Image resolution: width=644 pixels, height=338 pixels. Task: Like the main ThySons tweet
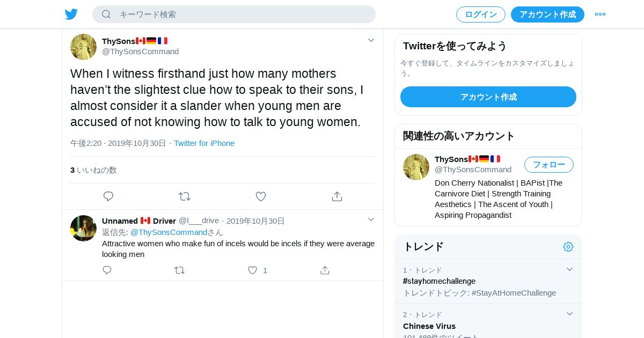point(261,196)
